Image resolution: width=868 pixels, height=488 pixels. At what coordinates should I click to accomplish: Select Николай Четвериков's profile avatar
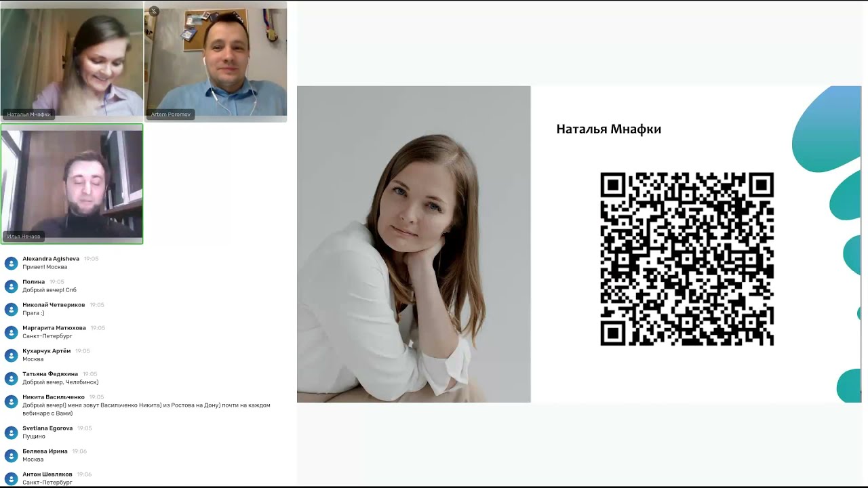tap(11, 309)
